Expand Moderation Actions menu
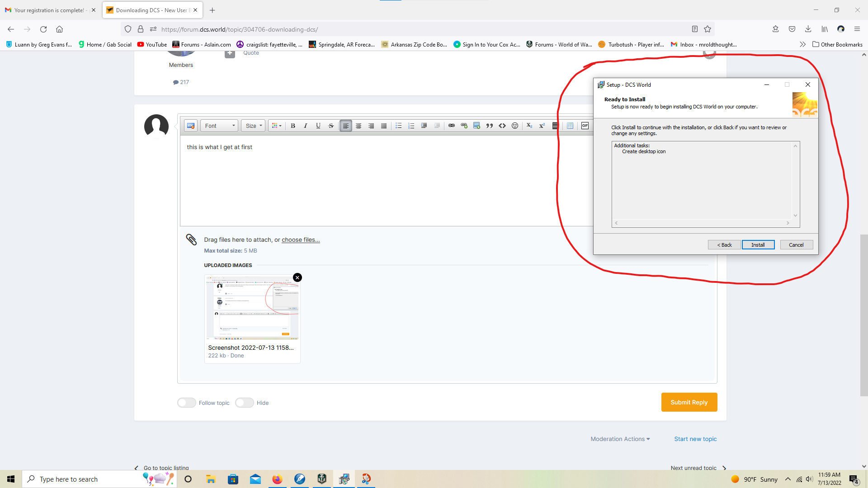The image size is (868, 488). pyautogui.click(x=620, y=439)
